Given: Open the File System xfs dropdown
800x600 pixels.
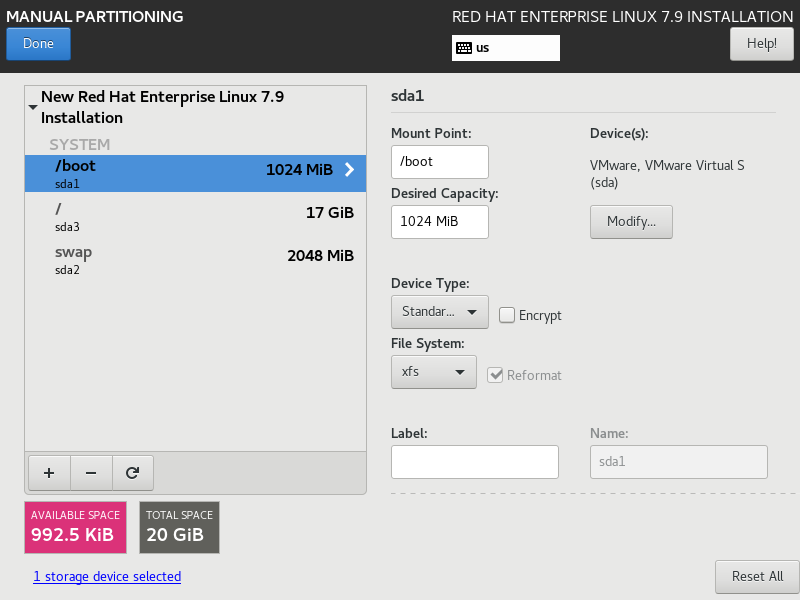Looking at the screenshot, I should pyautogui.click(x=434, y=372).
